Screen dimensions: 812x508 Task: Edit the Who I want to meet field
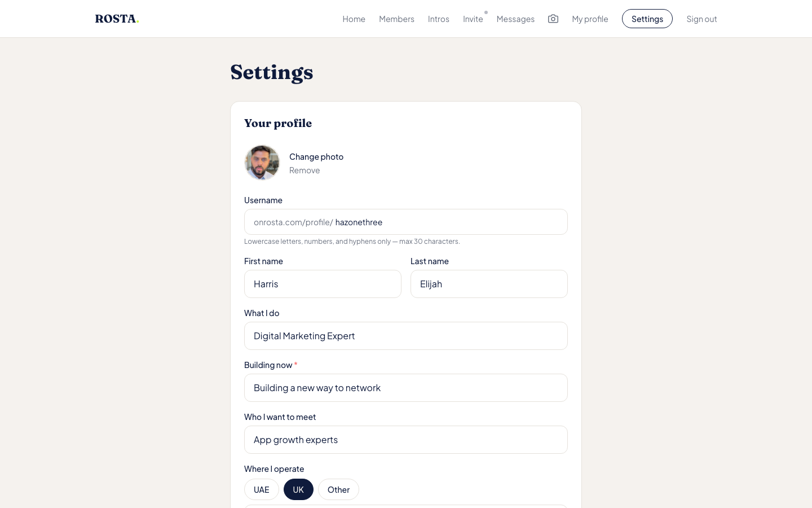pos(406,440)
